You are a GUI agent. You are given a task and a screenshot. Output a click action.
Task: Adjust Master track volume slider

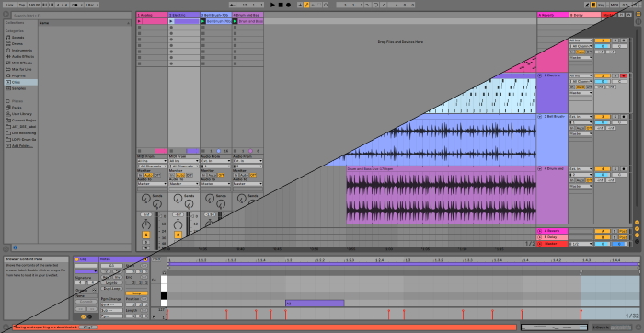point(603,244)
